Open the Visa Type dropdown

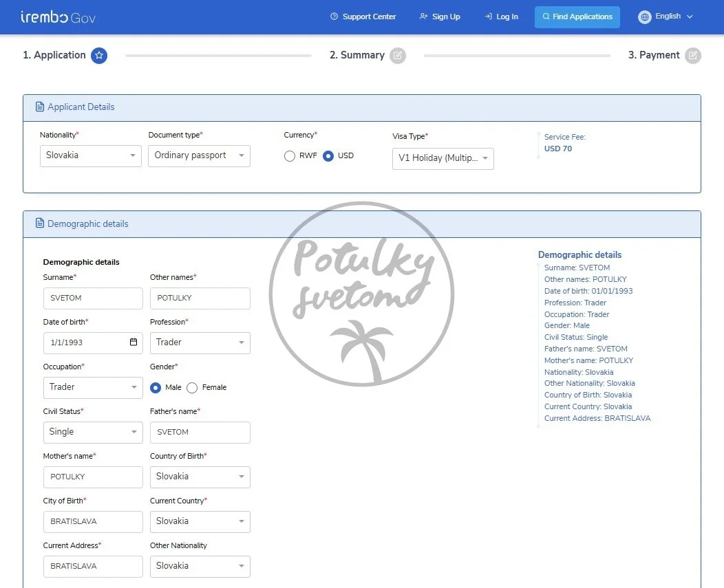443,158
